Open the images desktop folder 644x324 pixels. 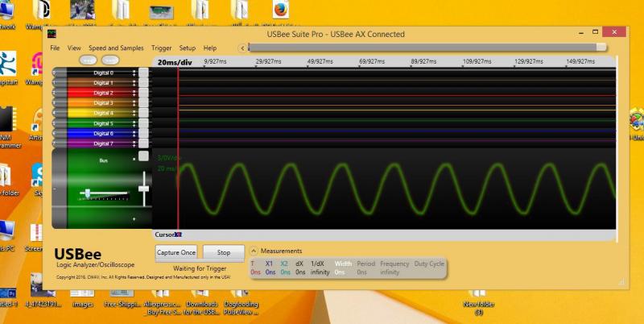(x=82, y=299)
